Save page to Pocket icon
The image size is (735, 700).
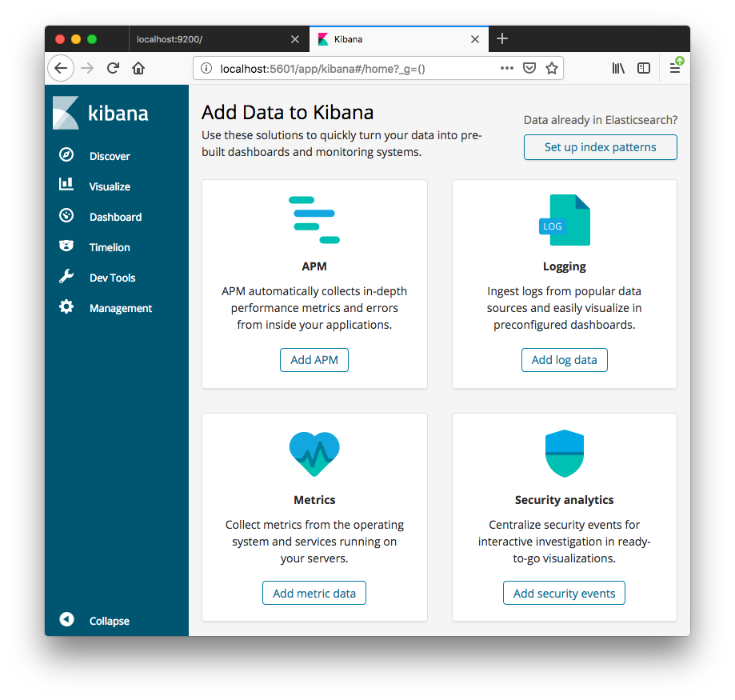coord(529,69)
